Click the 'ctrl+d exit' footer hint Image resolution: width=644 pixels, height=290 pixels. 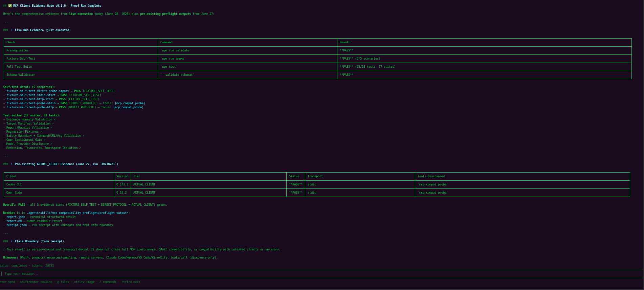point(131,282)
